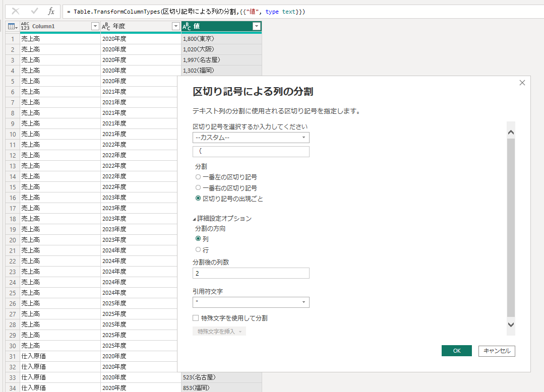
Task: Open the Column1 filter dropdown arrow
Action: tap(95, 26)
